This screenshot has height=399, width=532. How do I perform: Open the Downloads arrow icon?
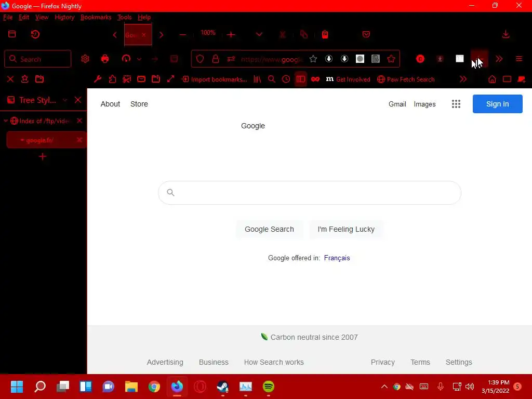pos(506,34)
